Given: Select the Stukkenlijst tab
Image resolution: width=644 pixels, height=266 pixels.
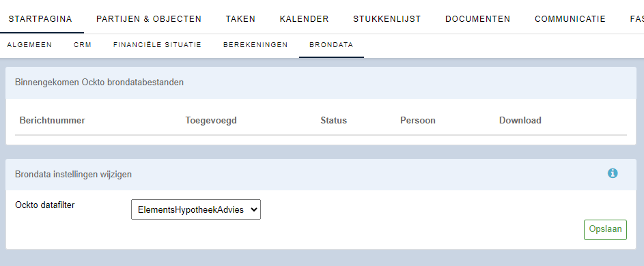Looking at the screenshot, I should pyautogui.click(x=387, y=19).
